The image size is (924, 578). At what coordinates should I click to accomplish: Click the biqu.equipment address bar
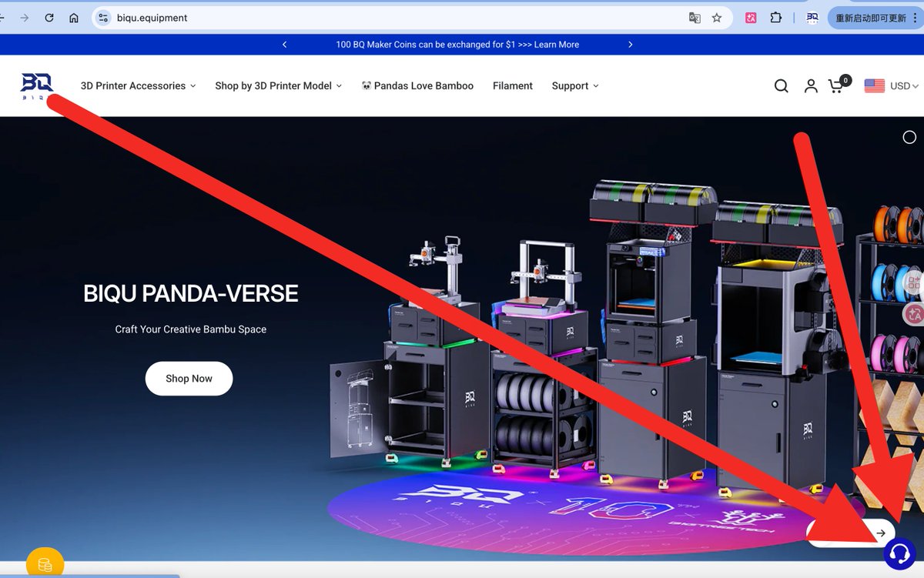[x=412, y=18]
